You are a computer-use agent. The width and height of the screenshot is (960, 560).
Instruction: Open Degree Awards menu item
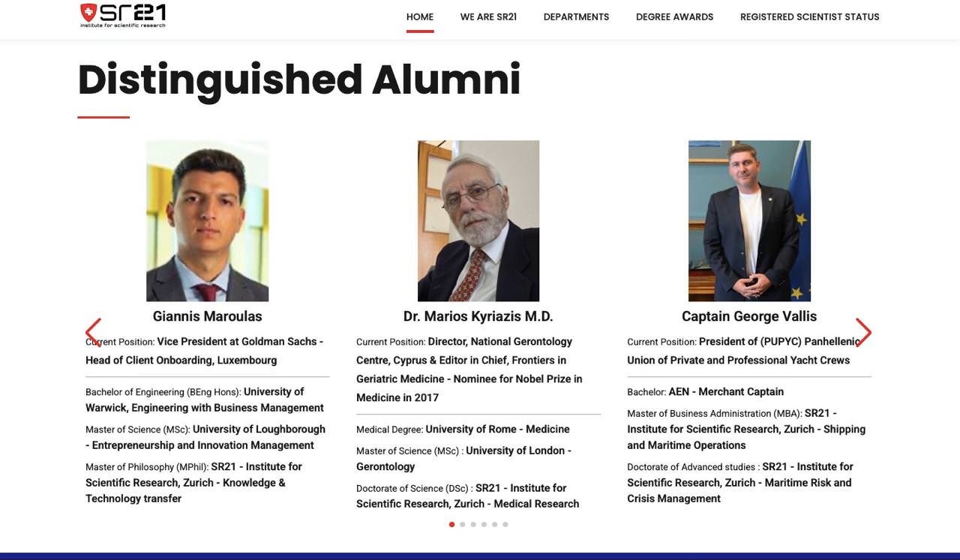pos(674,17)
